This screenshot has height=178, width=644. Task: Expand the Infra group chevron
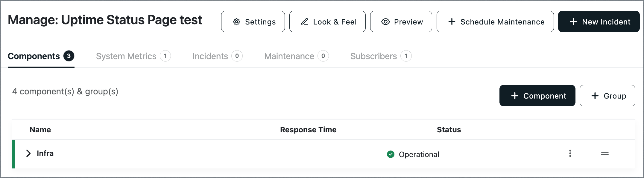coord(28,153)
